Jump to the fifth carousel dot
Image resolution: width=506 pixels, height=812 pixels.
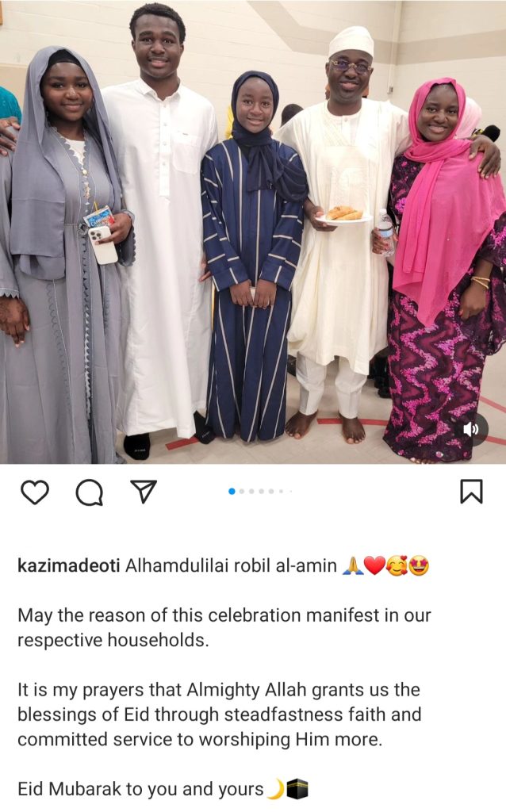click(271, 491)
